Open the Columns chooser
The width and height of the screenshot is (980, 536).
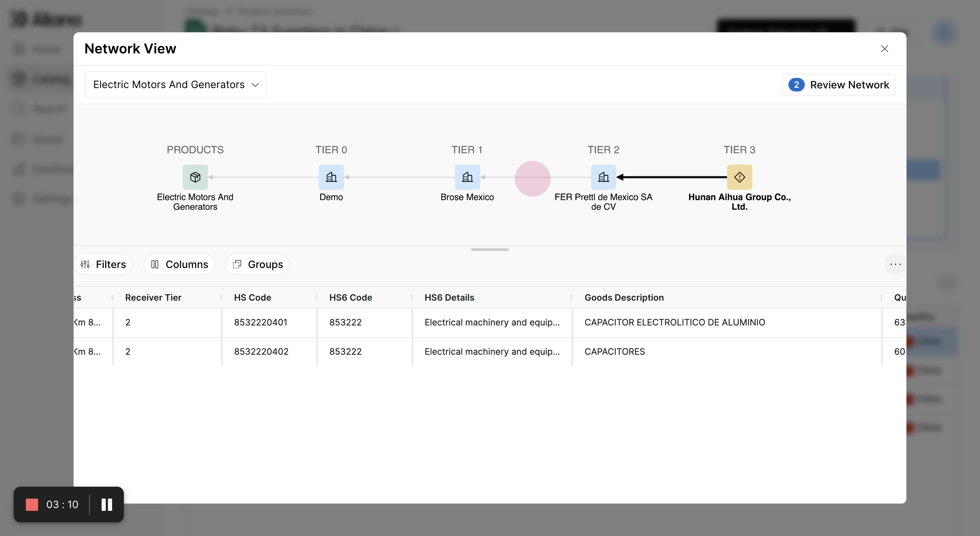179,264
